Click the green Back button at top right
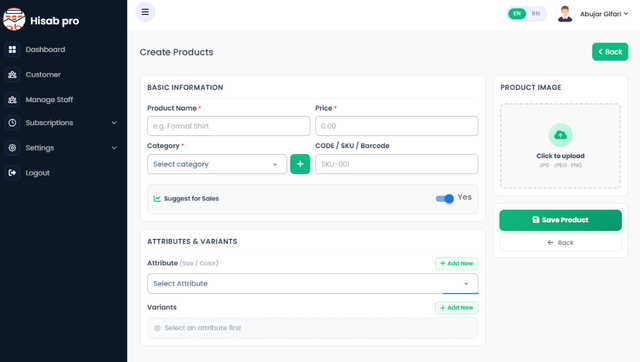 coord(610,52)
